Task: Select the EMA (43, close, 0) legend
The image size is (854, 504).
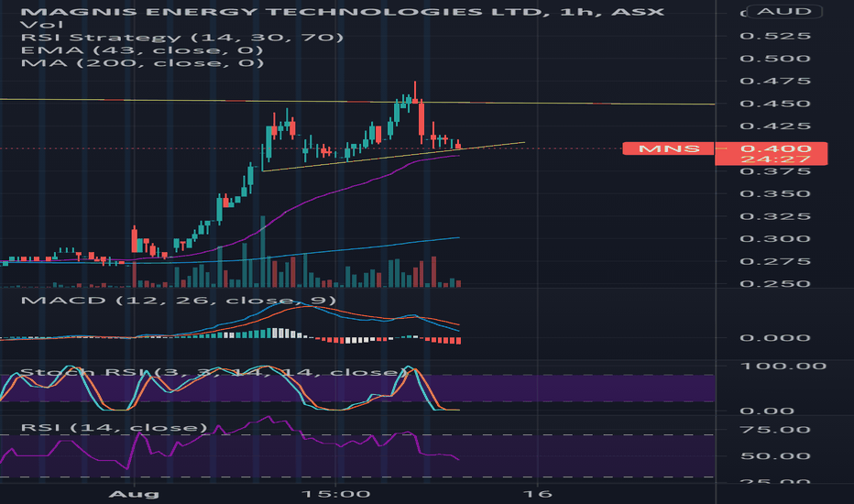Action: (x=142, y=50)
